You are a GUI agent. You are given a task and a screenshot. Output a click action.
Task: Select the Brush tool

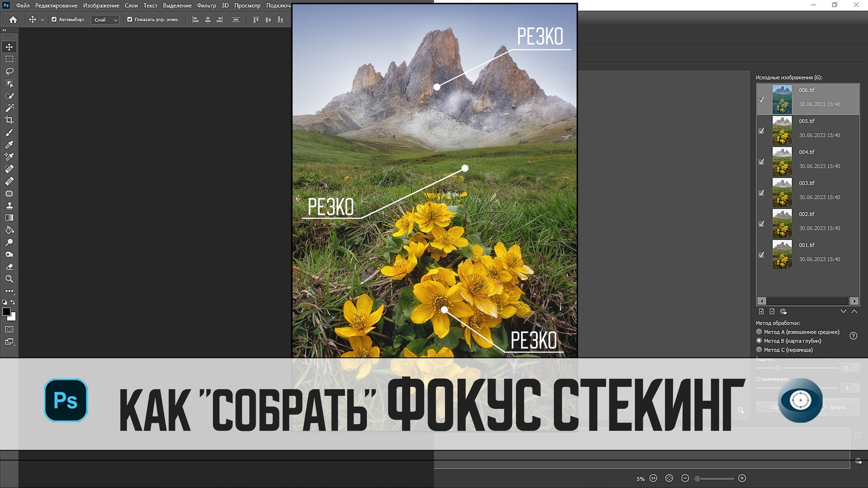(9, 133)
